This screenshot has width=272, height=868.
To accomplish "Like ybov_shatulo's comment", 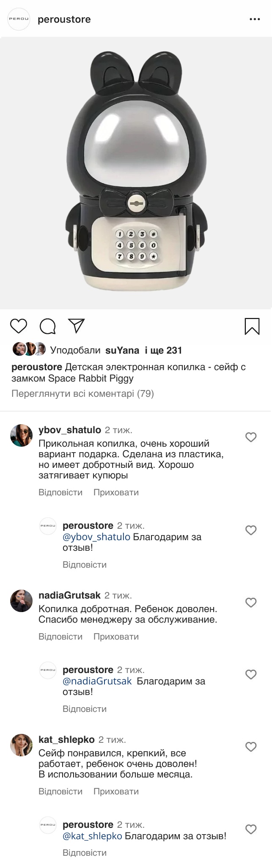I will click(251, 437).
